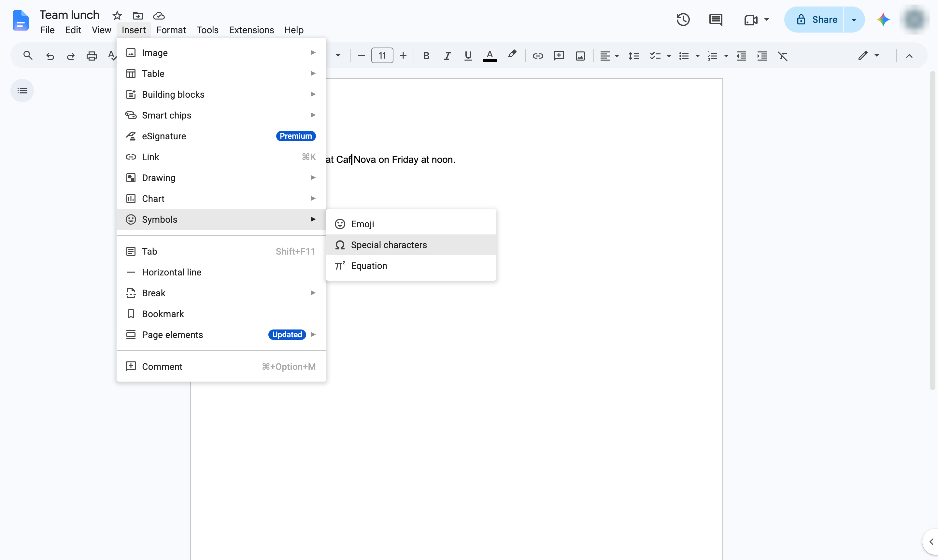Image resolution: width=938 pixels, height=560 pixels.
Task: Click the clear formatting icon
Action: coord(783,56)
